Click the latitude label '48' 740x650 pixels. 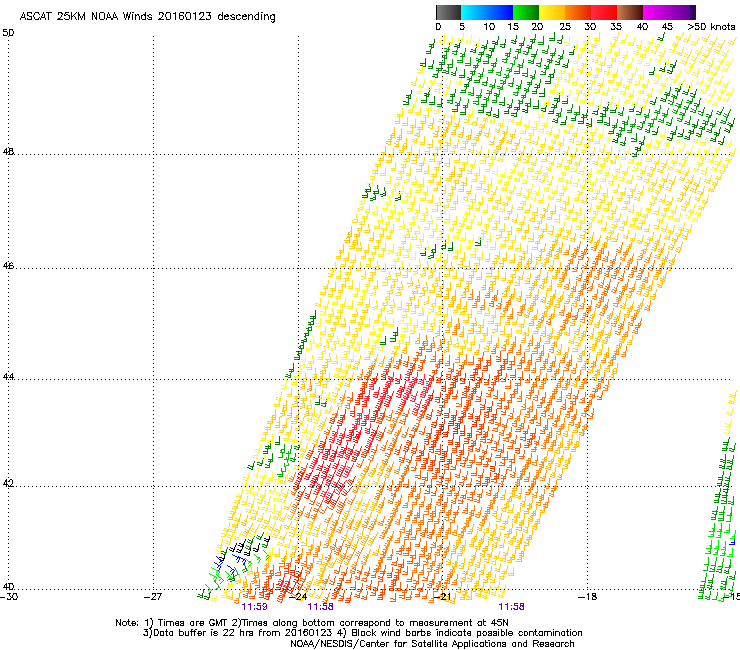8,152
